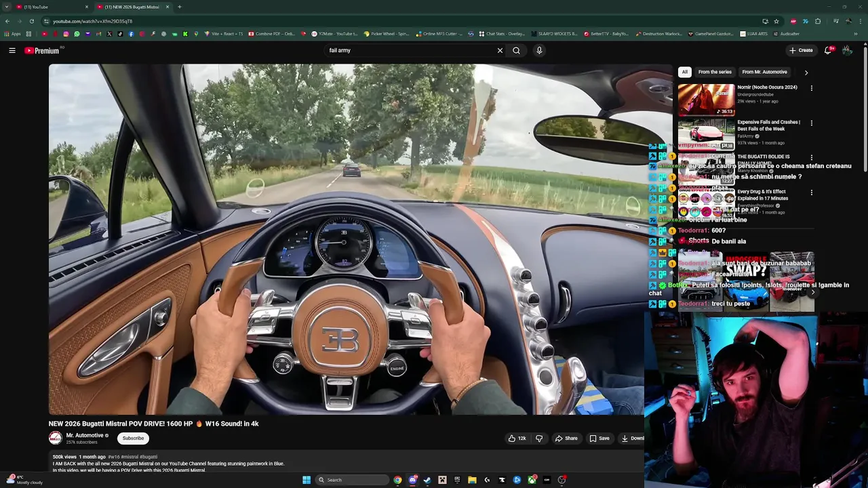Clear the search box with the X icon
This screenshot has height=488, width=868.
(x=500, y=50)
